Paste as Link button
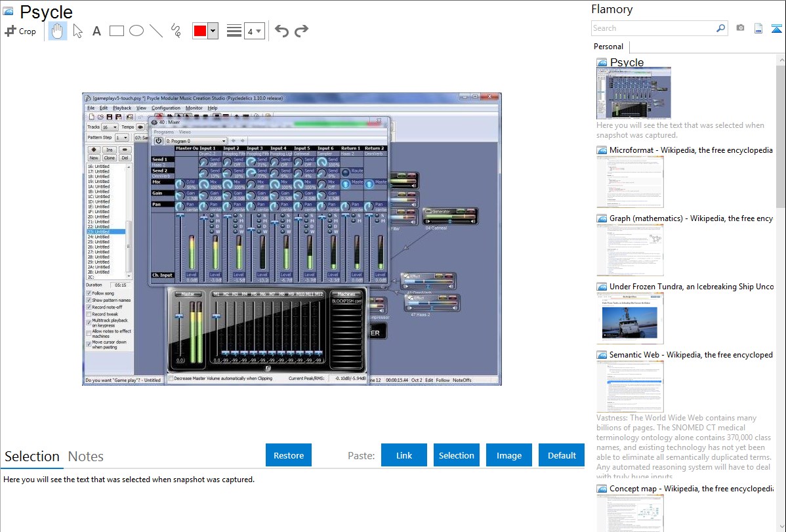 (404, 455)
